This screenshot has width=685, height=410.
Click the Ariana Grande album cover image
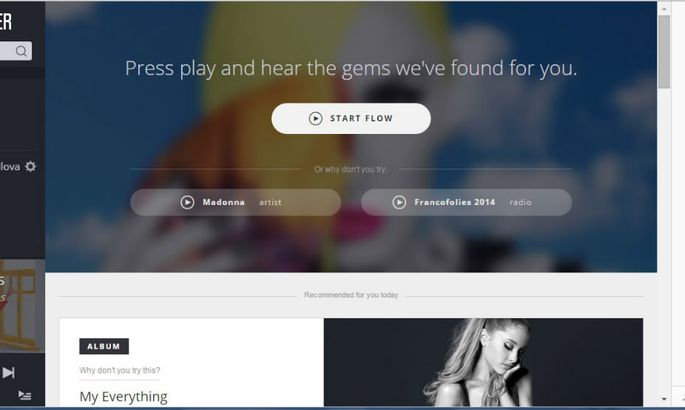click(483, 362)
